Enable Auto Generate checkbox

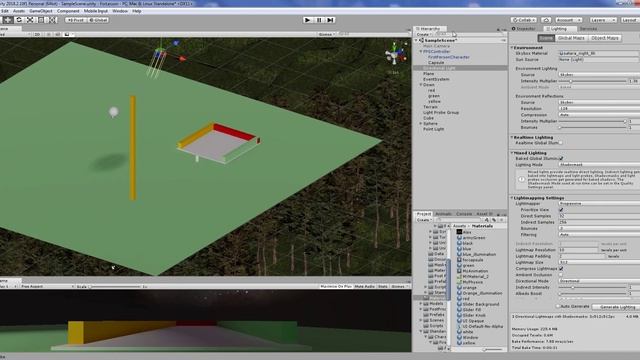pos(558,306)
